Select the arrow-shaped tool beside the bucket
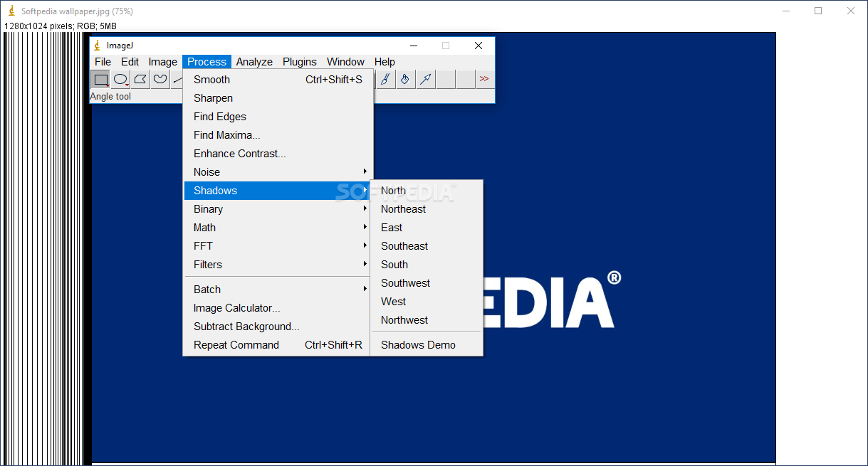The height and width of the screenshot is (466, 868). point(425,80)
